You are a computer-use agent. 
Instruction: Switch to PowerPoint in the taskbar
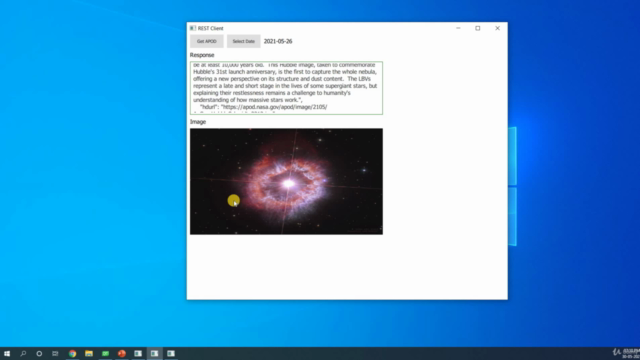[x=122, y=353]
